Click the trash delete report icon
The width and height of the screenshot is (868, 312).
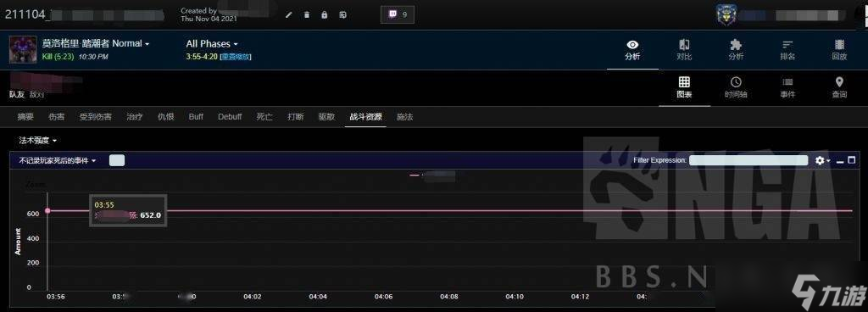coord(307,15)
